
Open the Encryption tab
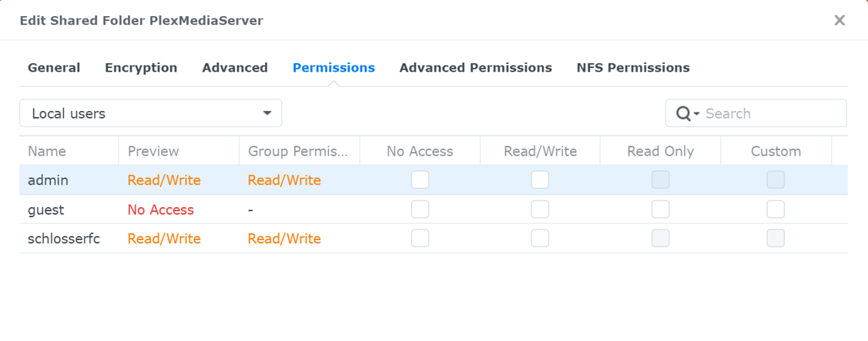click(x=141, y=68)
